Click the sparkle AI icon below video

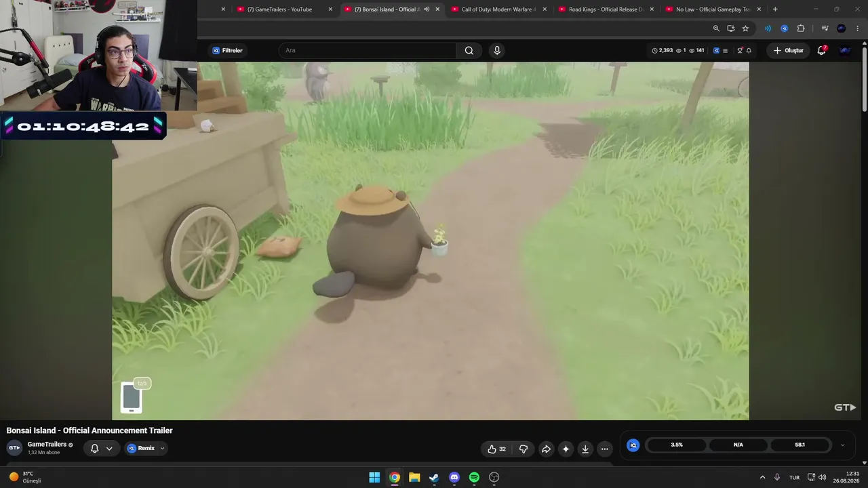566,449
